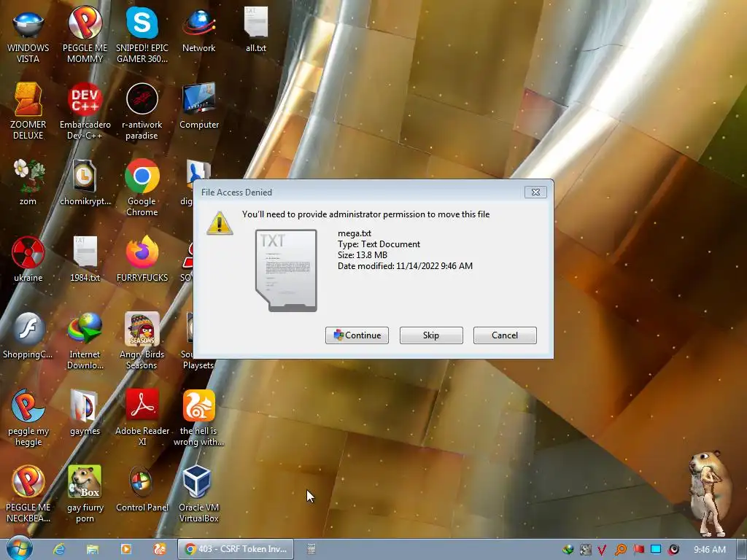The height and width of the screenshot is (560, 747).
Task: Cancel the file move operation
Action: 505,335
